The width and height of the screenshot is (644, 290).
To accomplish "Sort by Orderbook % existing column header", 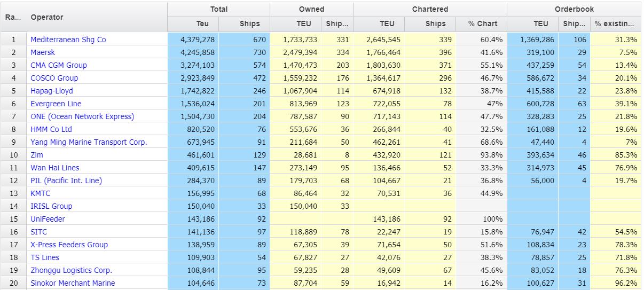I will [x=616, y=23].
